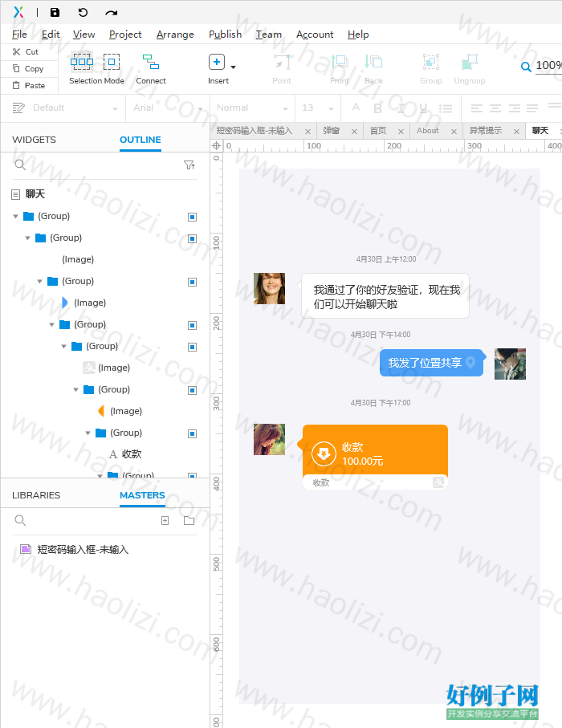562x728 pixels.
Task: Toggle selection square of third outline (Group)
Action: pyautogui.click(x=193, y=282)
